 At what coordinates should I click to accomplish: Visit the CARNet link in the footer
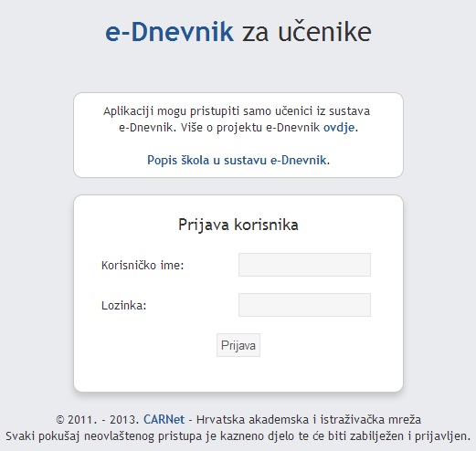(x=164, y=419)
